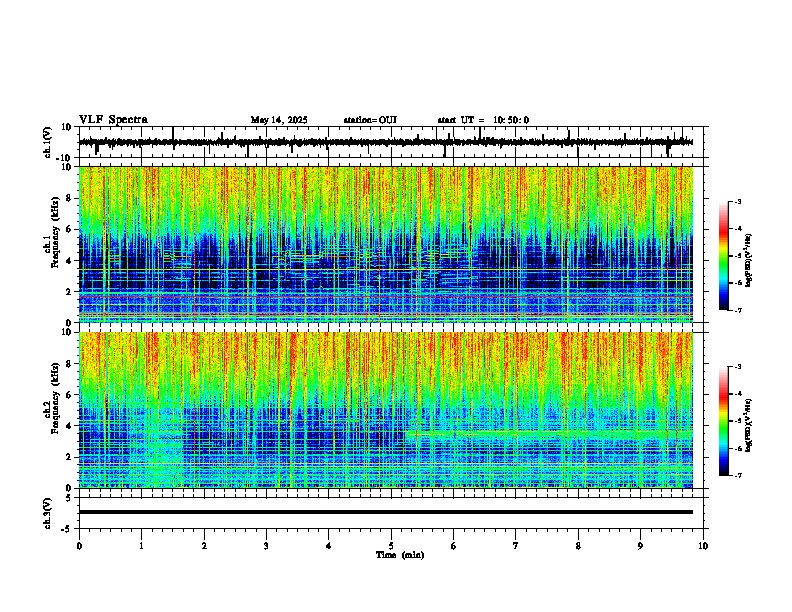
Task: Click the green horizontal band in ch.2 near 3.5 kHz
Action: 549,433
